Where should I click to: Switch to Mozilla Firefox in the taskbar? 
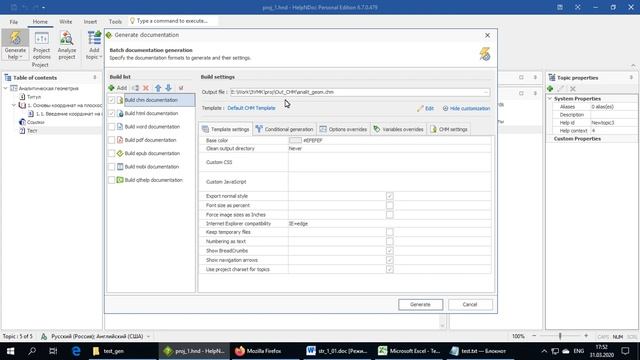tap(265, 351)
